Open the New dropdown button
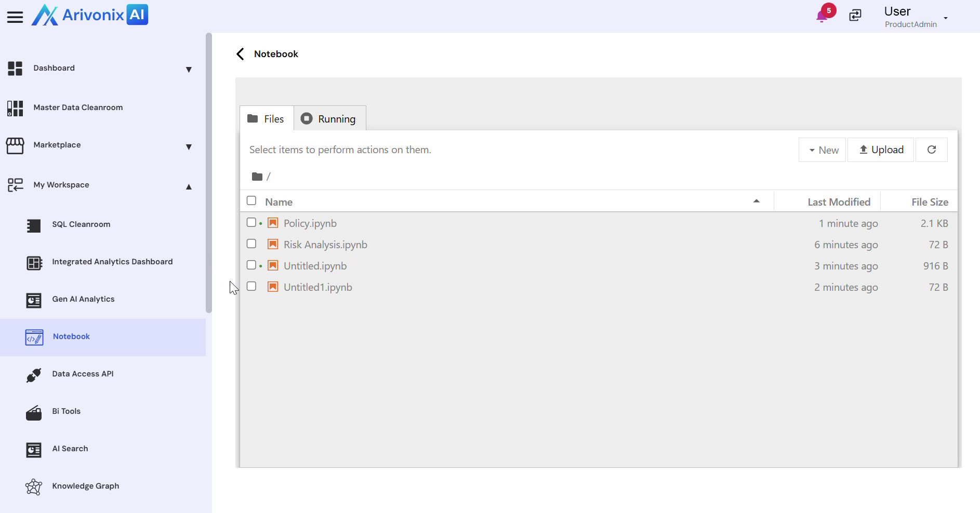This screenshot has width=980, height=513. pos(823,150)
